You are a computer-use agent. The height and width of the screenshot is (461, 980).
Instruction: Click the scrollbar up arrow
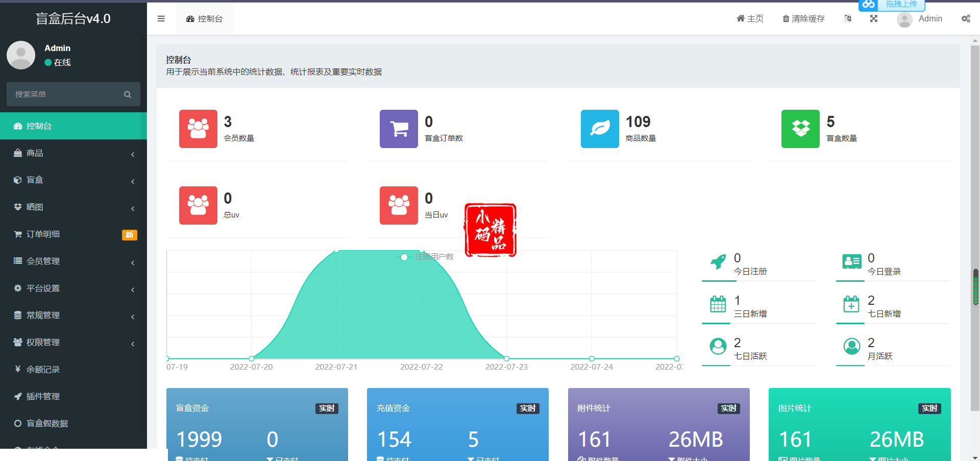[x=975, y=41]
